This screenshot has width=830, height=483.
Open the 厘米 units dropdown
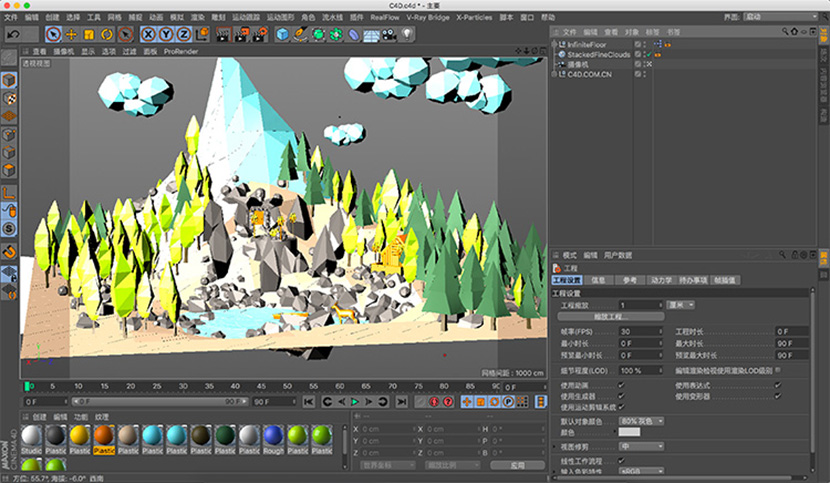point(680,305)
